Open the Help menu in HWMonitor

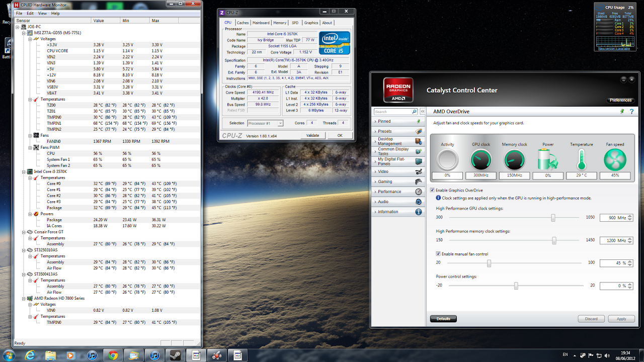click(55, 14)
